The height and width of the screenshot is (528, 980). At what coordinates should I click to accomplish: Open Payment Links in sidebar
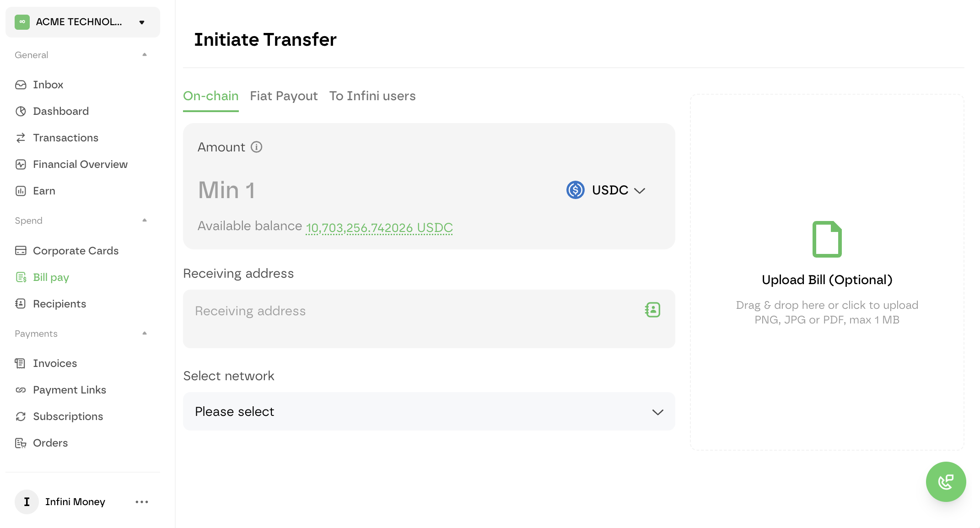click(x=70, y=390)
